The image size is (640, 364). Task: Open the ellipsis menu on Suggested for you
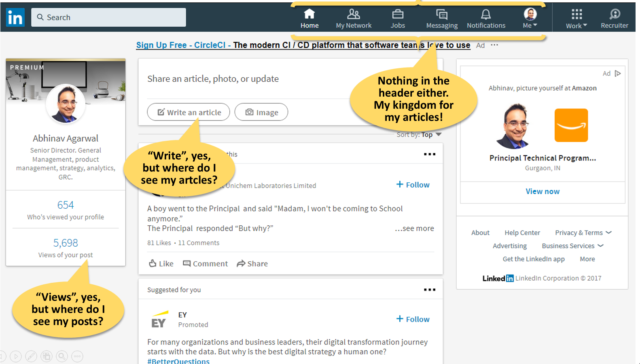(x=430, y=290)
